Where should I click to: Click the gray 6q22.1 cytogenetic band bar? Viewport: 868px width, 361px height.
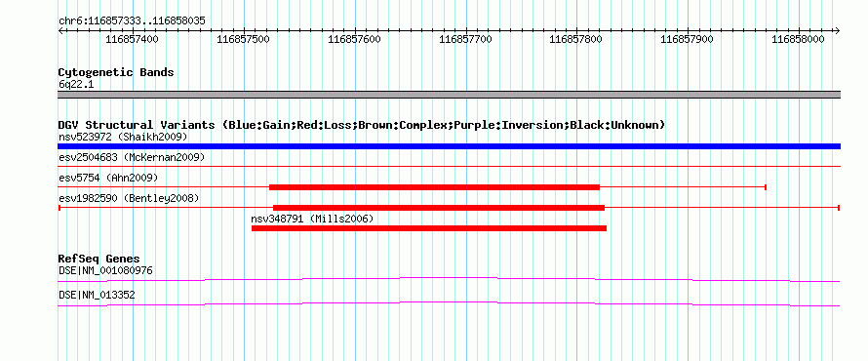coord(449,95)
